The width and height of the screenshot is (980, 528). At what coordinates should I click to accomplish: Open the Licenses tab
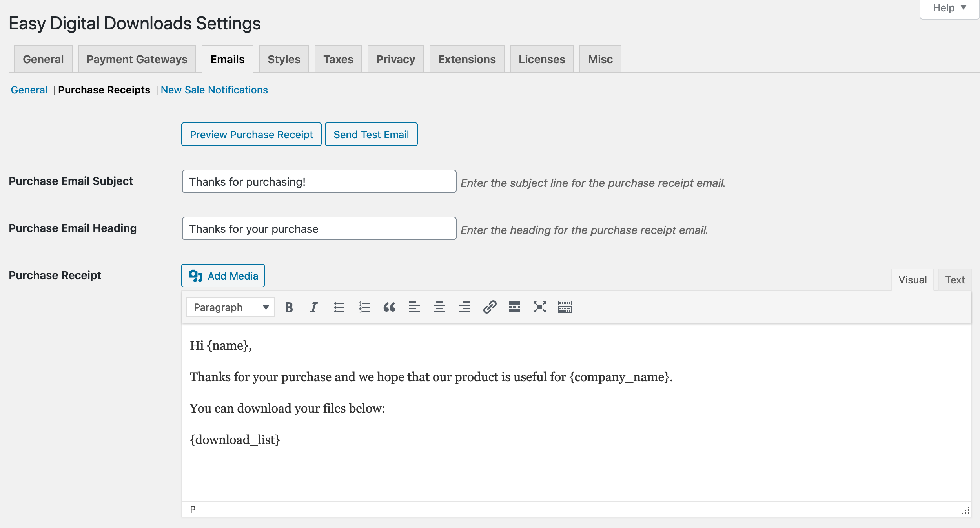[541, 59]
